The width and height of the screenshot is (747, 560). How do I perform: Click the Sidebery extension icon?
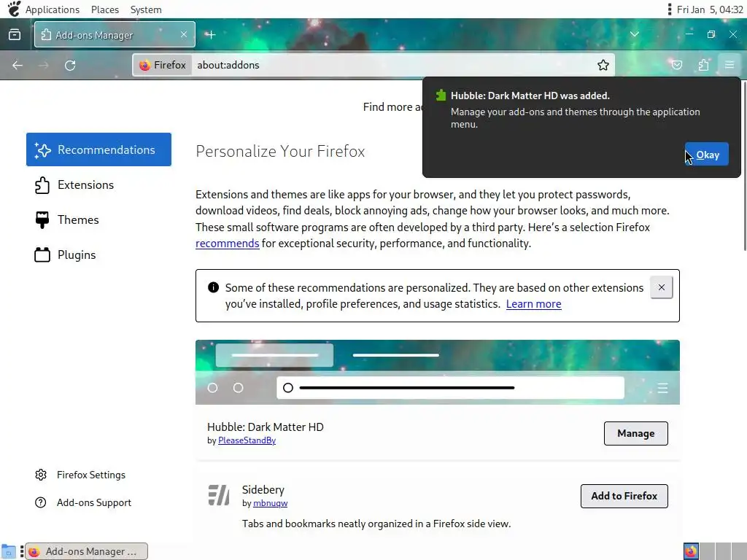pyautogui.click(x=219, y=495)
